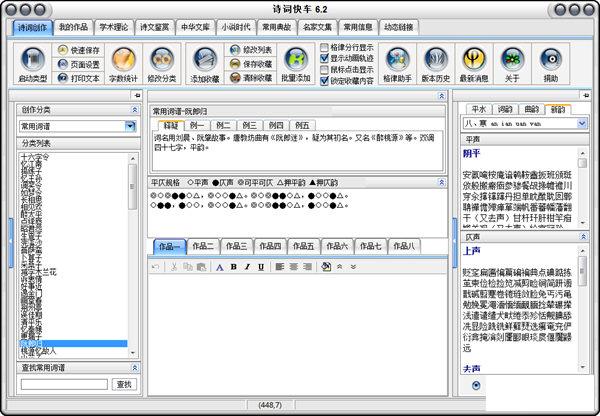The height and width of the screenshot is (416, 600).
Task: Click the paste icon in editor toolbar
Action: 201,267
